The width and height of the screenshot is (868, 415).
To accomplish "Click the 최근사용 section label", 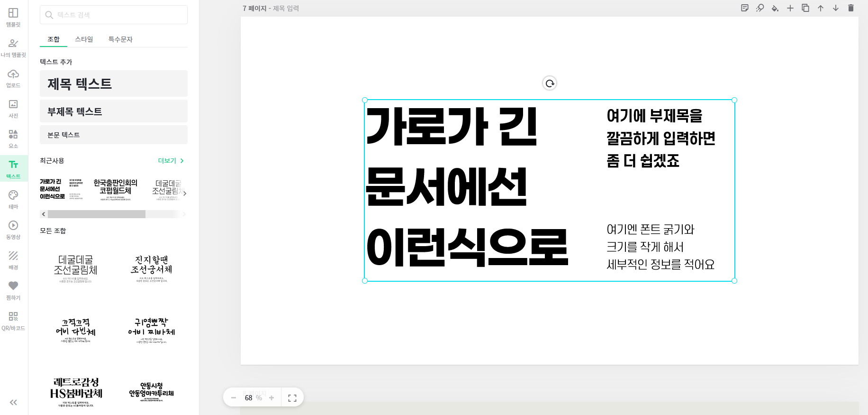I will (52, 161).
